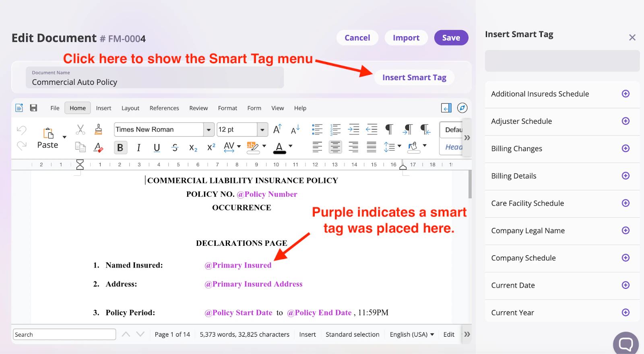Select Align Left paragraph icon
This screenshot has width=644, height=354.
pos(317,147)
